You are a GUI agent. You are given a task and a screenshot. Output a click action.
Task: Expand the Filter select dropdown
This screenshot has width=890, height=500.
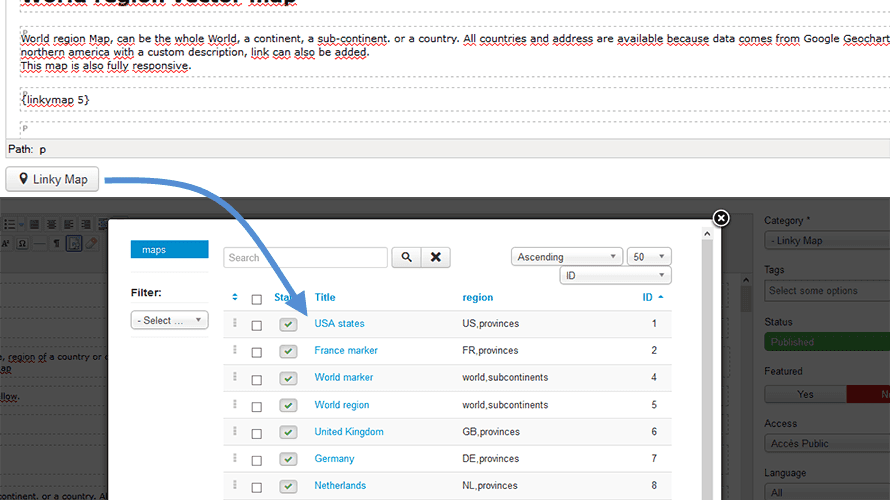point(169,321)
